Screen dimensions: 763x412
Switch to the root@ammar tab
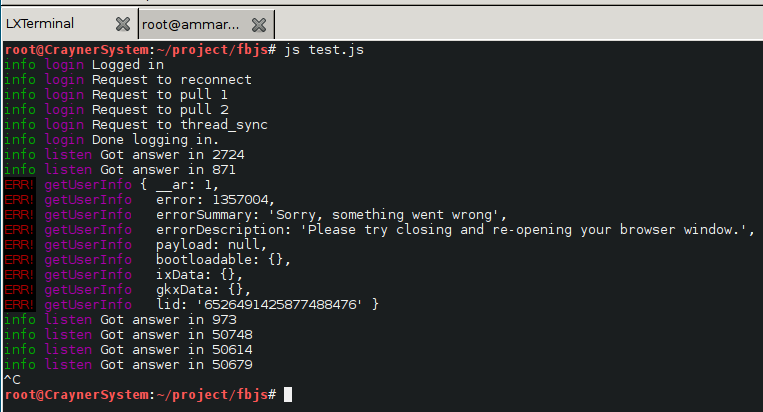pos(190,24)
